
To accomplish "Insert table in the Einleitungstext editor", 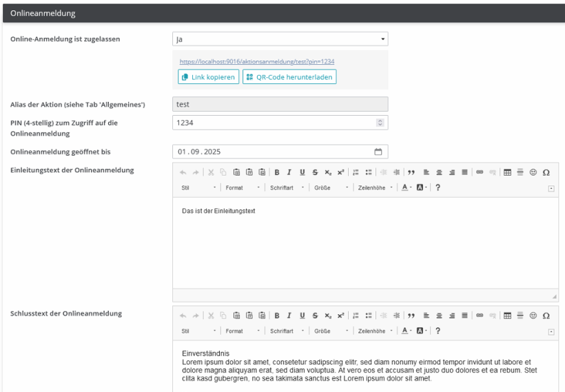I will [507, 172].
